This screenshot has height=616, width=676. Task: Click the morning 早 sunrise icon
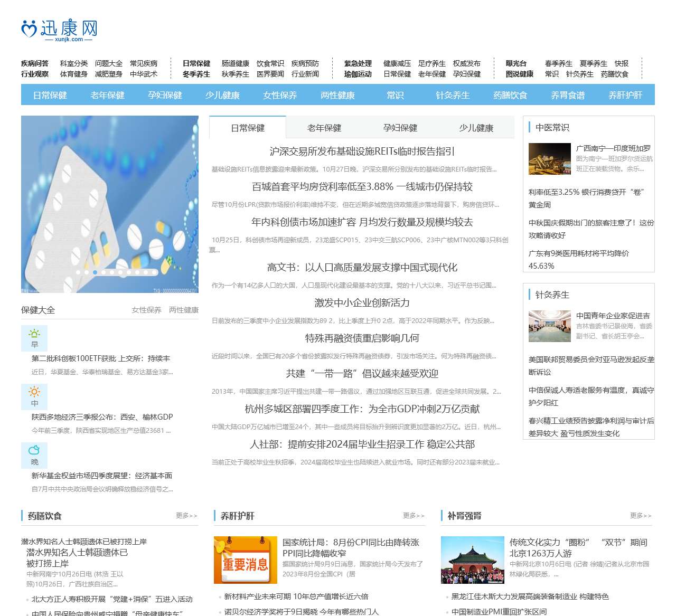pyautogui.click(x=34, y=334)
